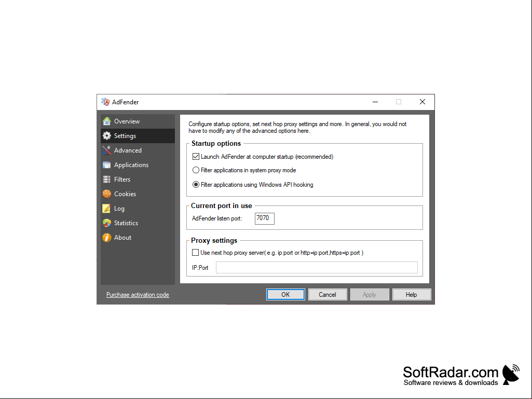Click the Advanced tools icon
532x399 pixels.
tap(106, 150)
